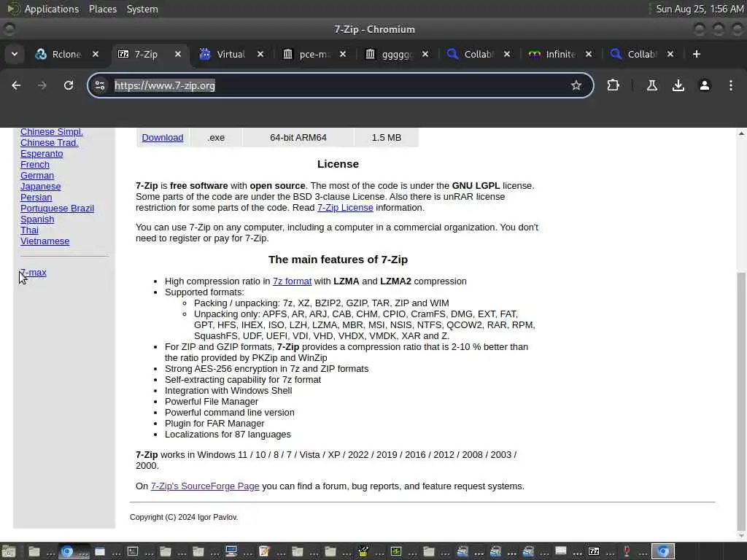The image size is (747, 560).
Task: Select Chinese Trad. language link
Action: click(49, 143)
